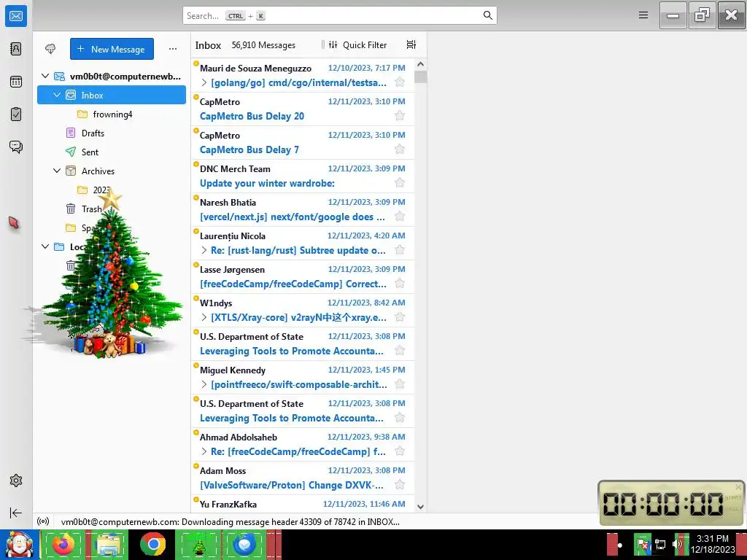747x560 pixels.
Task: Open the Calendar space
Action: tap(16, 82)
